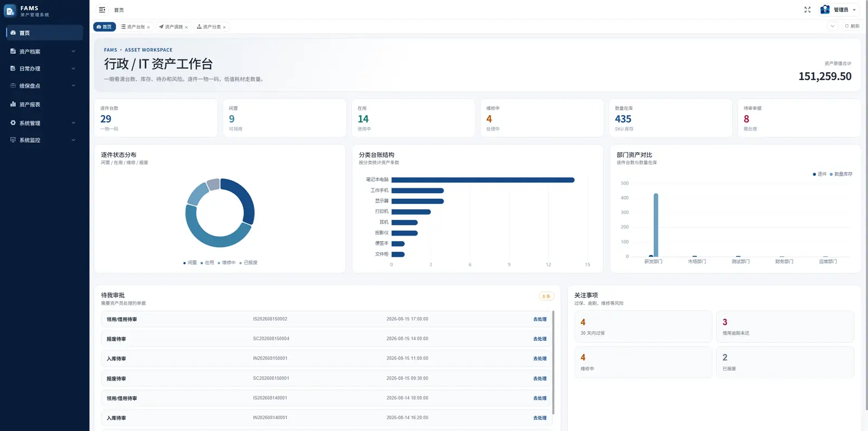Viewport: 868px width, 431px height.
Task: Click 去处理 for IN202608150001
Action: pos(540,359)
